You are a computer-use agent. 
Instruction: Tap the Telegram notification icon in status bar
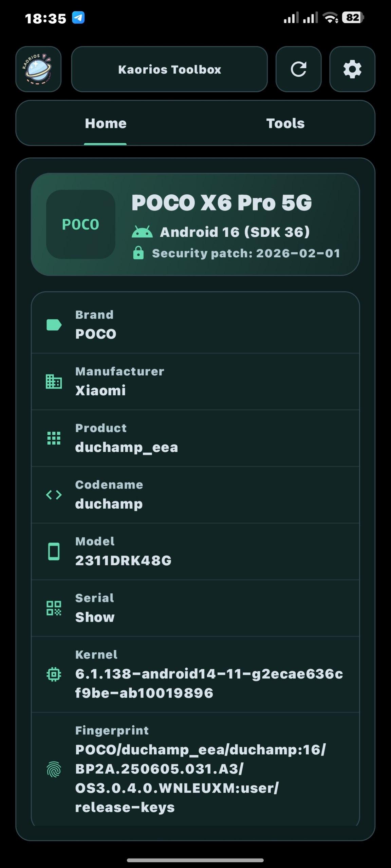78,18
